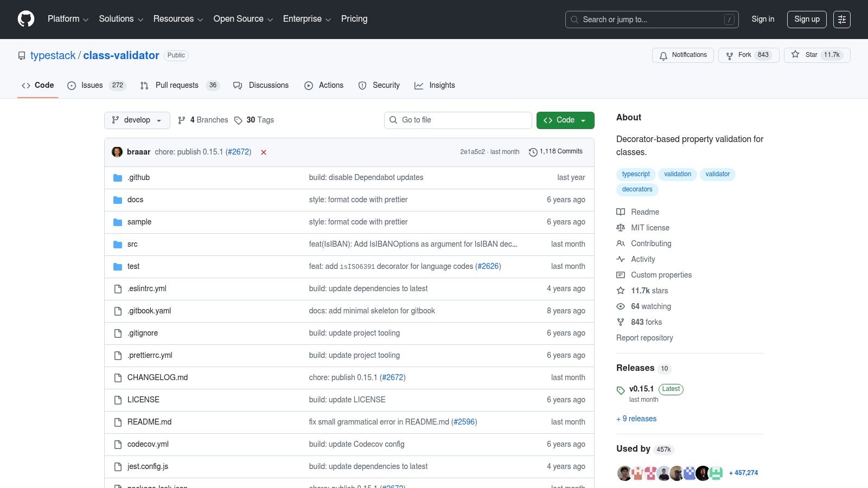Click the 'Go to file' search field
The width and height of the screenshot is (868, 488).
pos(458,120)
